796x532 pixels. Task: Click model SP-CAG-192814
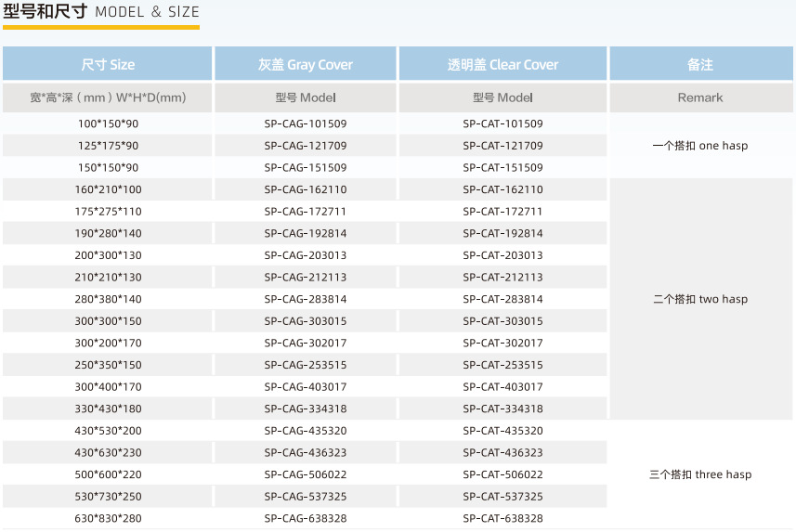pos(305,233)
